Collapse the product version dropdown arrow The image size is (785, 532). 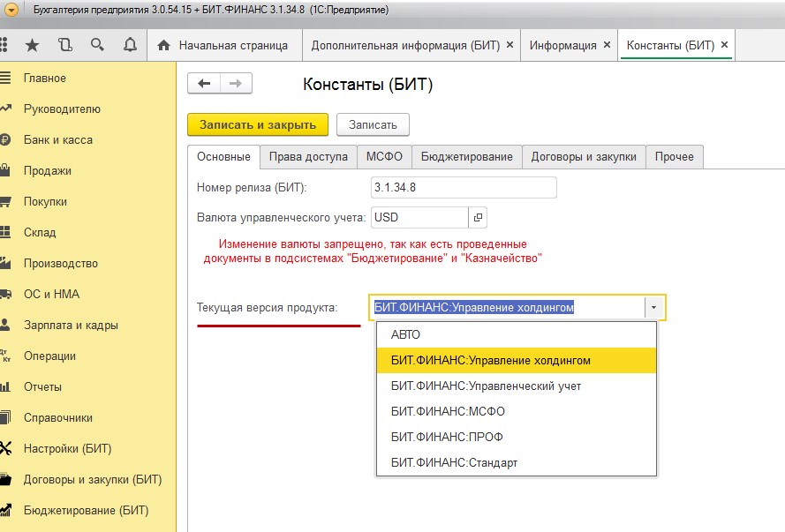click(x=654, y=308)
